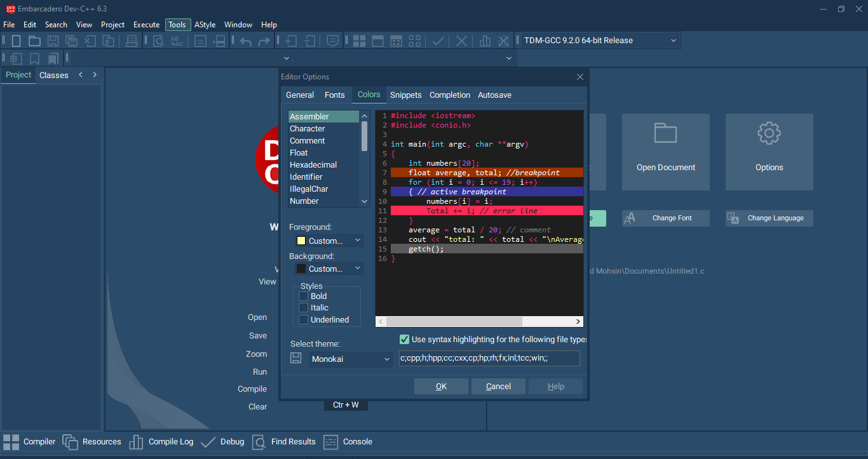The width and height of the screenshot is (868, 459).
Task: Switch to the General tab
Action: point(300,95)
